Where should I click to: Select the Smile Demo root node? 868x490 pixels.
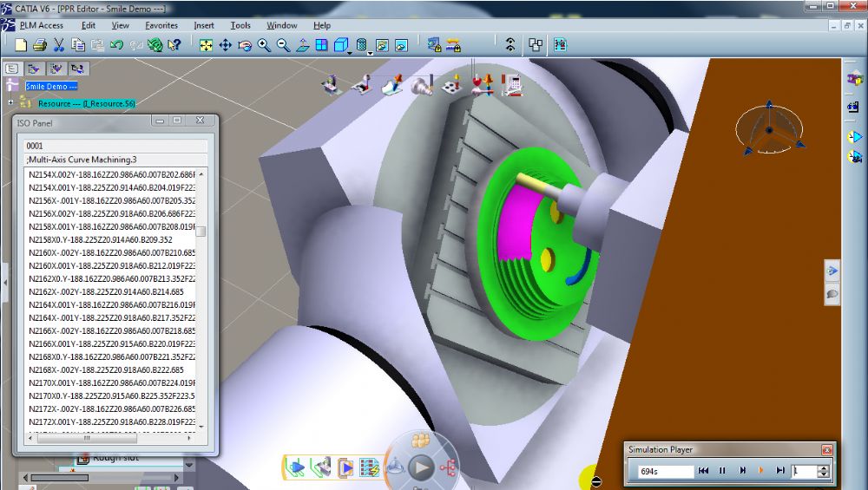click(51, 86)
